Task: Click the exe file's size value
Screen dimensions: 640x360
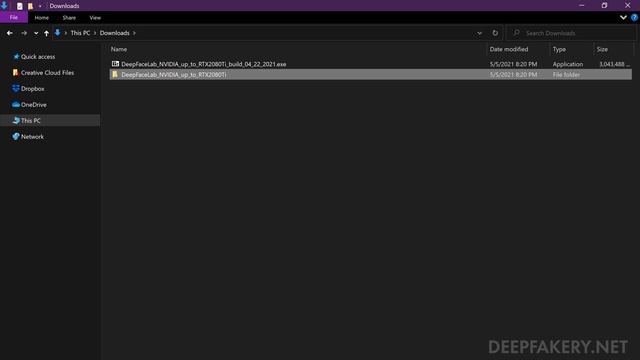Action: (614, 64)
